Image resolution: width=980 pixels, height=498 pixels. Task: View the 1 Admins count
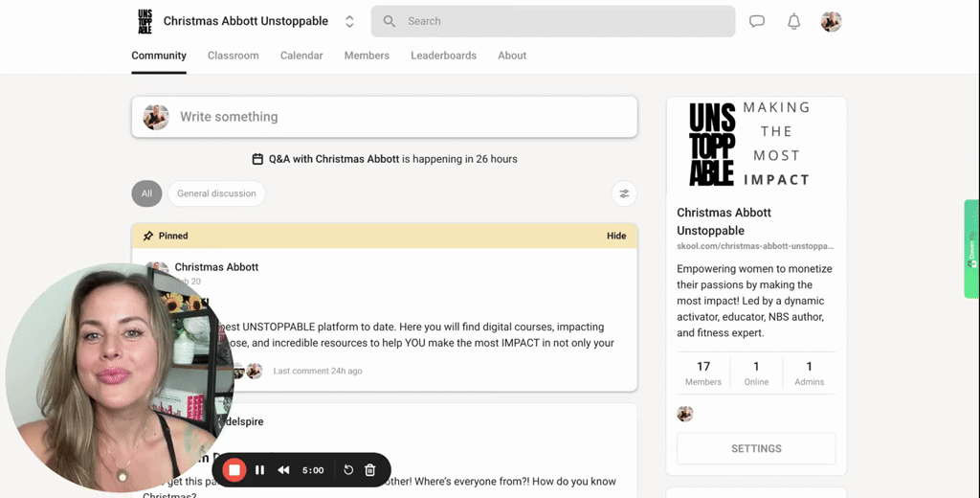coord(810,373)
